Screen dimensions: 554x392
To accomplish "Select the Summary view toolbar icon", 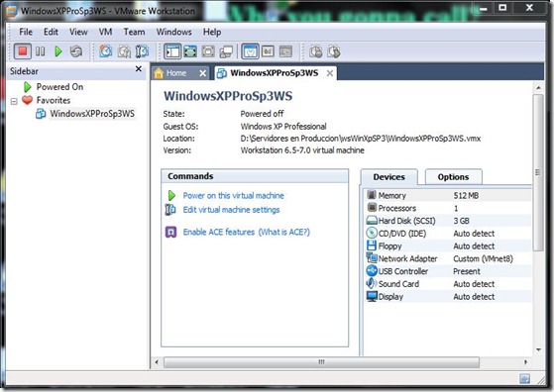I will tap(250, 51).
